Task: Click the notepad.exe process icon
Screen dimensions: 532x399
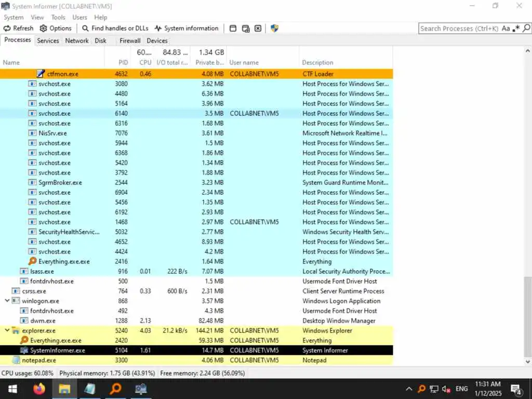Action: (16, 360)
